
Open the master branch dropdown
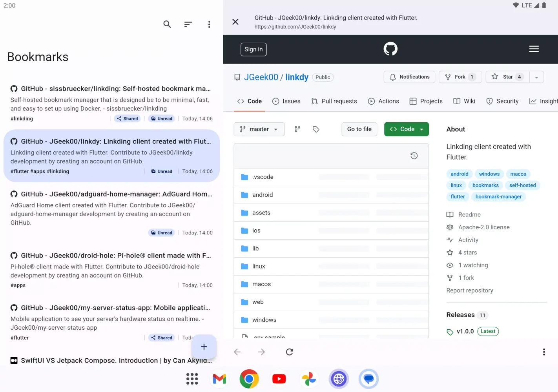click(259, 129)
